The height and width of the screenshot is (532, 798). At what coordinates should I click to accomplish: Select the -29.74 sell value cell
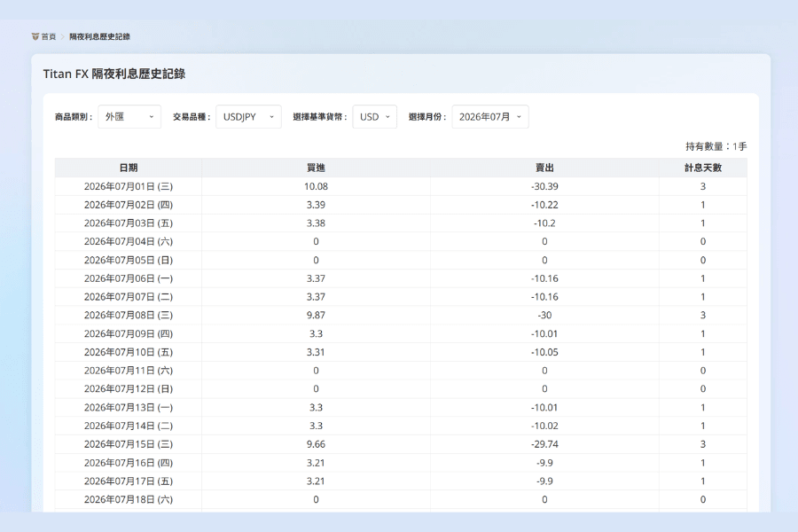tap(544, 444)
